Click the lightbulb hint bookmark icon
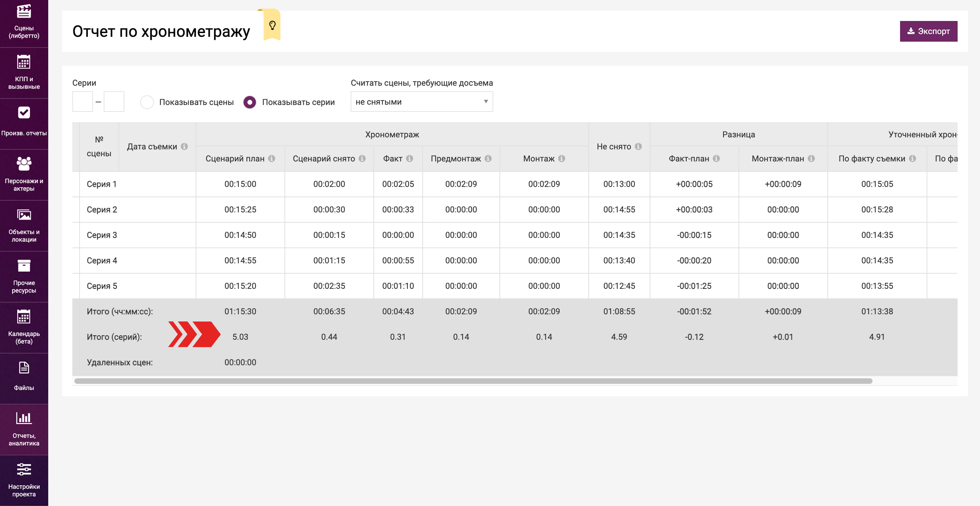 [272, 25]
